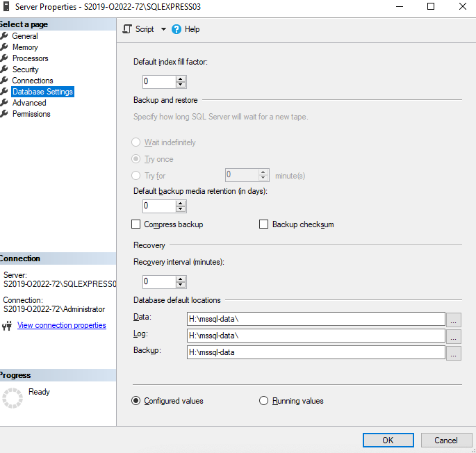Decrease backup media retention days
476x453 pixels.
tap(181, 209)
